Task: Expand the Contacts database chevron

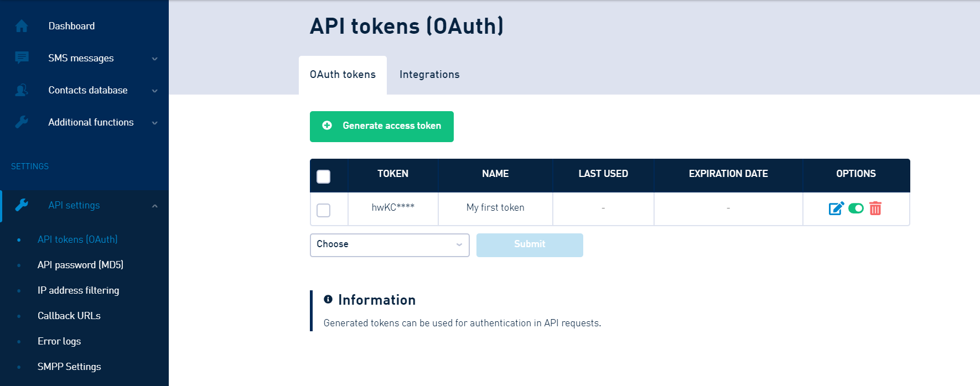Action: click(155, 91)
